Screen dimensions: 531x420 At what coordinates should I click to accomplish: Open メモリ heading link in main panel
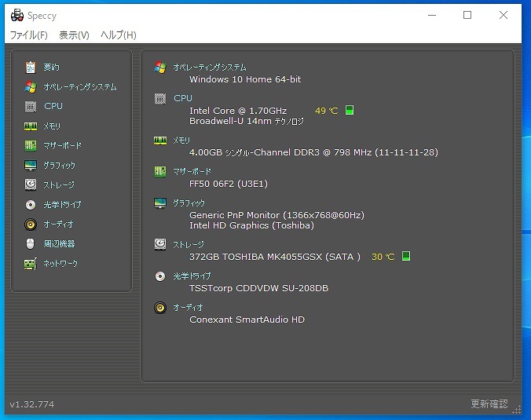(x=181, y=141)
